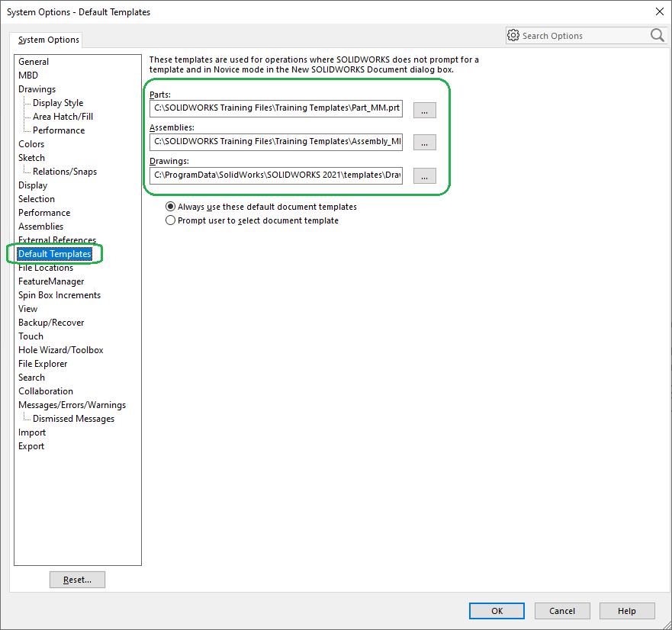Screen dimensions: 672x630
Task: Click into the Search Options field
Action: pos(583,36)
